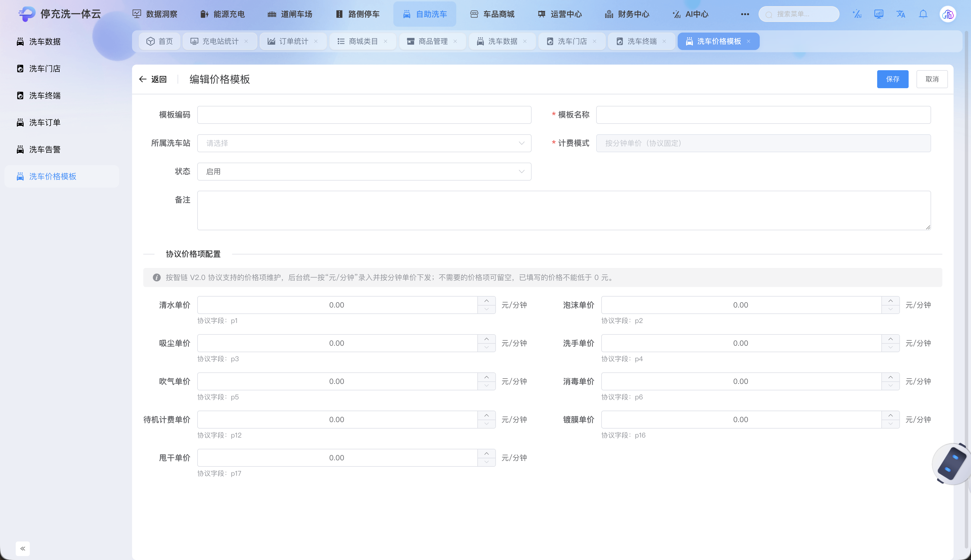Close the 洗车数据 tab
Image resolution: width=971 pixels, height=560 pixels.
525,41
